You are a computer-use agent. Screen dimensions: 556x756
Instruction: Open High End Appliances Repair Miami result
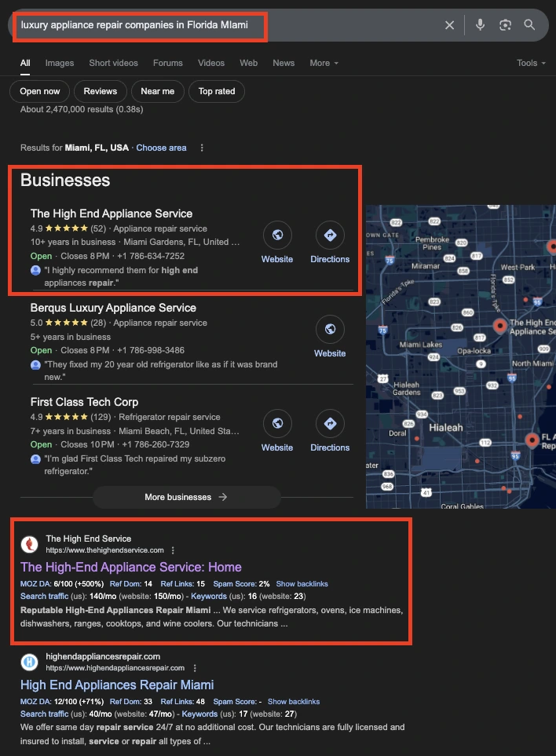(x=117, y=685)
